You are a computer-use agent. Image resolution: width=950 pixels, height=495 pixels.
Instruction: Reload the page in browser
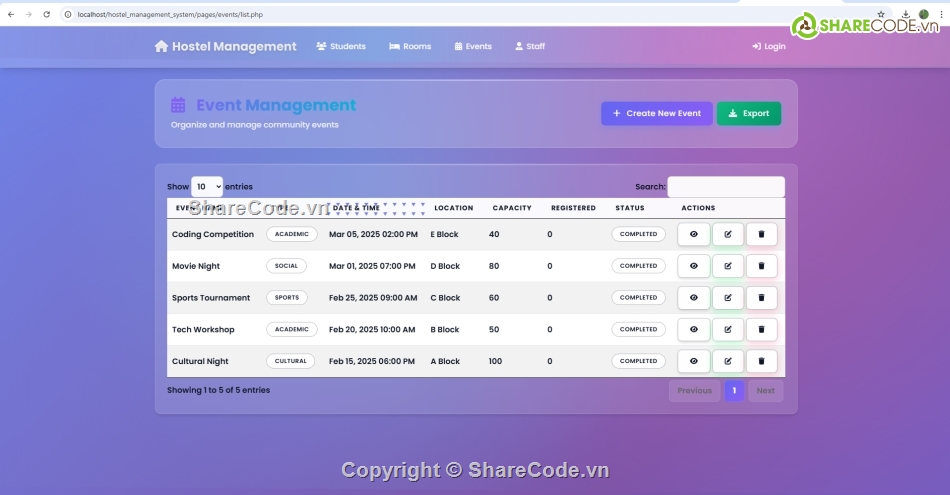click(46, 15)
